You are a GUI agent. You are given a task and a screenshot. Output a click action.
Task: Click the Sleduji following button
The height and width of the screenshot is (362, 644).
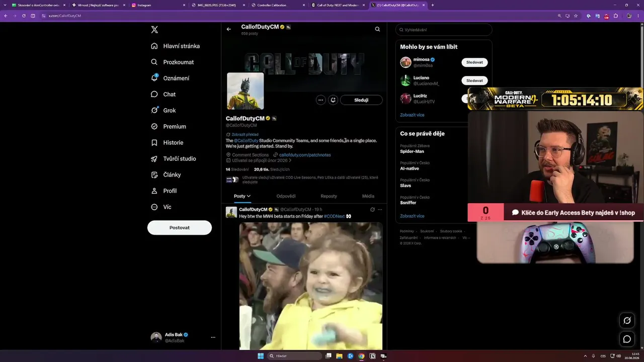point(361,100)
